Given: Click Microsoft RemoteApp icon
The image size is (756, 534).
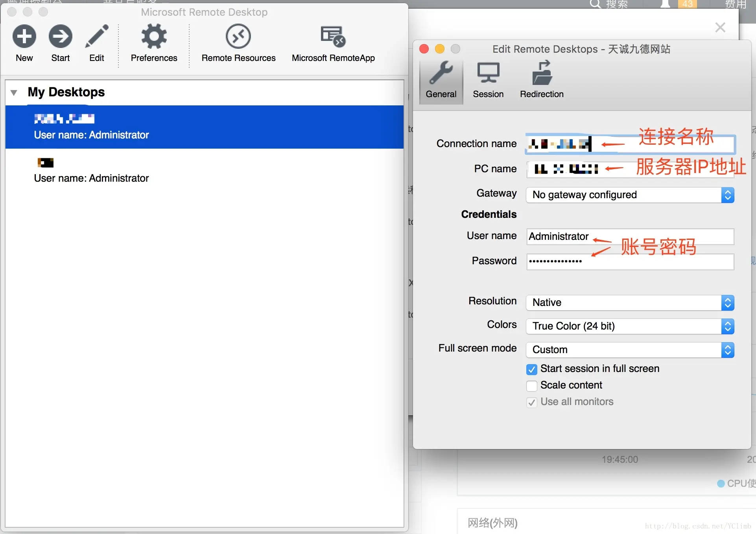Looking at the screenshot, I should coord(333,37).
